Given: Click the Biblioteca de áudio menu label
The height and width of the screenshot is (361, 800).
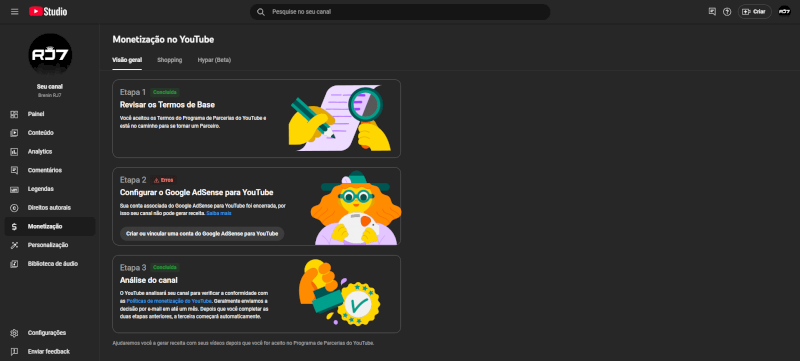Looking at the screenshot, I should click(x=53, y=264).
